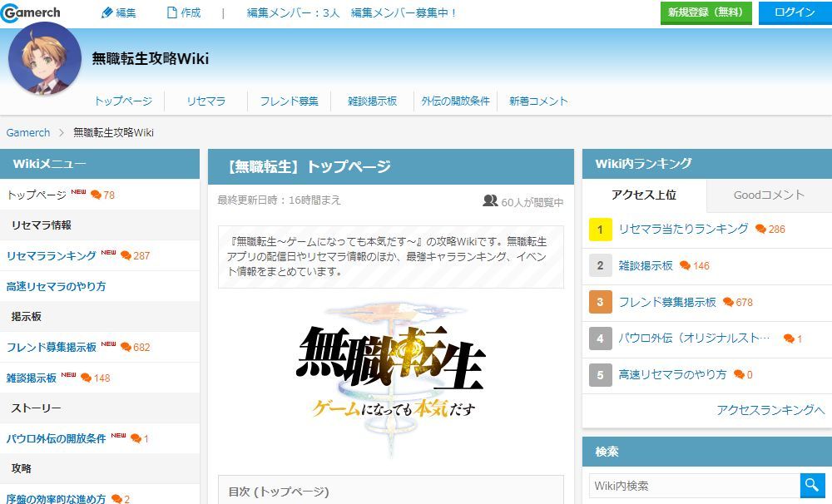
Task: Click rank 2 gray badge
Action: [x=600, y=265]
